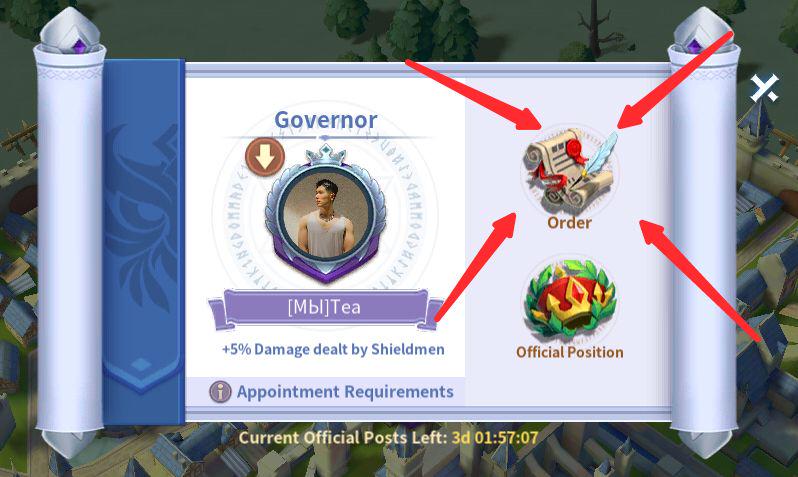
Task: Click the 3d 01:57:07 countdown timer
Action: click(x=495, y=437)
